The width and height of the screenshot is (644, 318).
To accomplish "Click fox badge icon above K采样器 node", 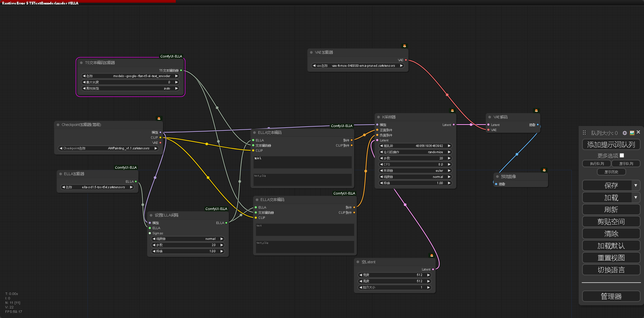I will [452, 110].
